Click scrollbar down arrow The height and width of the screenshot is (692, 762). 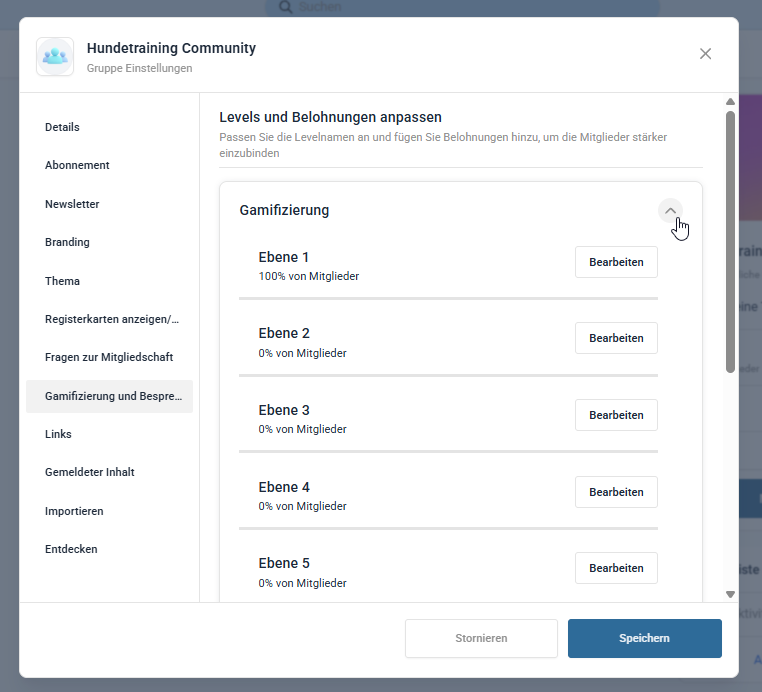tap(730, 594)
